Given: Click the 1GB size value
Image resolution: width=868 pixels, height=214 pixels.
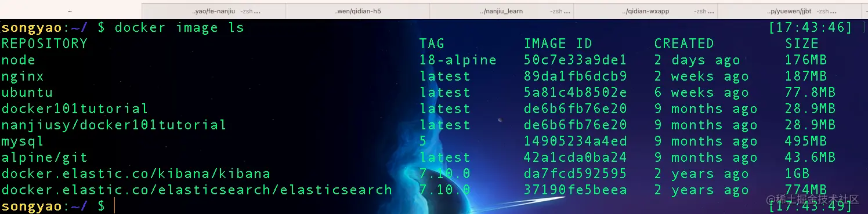Looking at the screenshot, I should [797, 173].
